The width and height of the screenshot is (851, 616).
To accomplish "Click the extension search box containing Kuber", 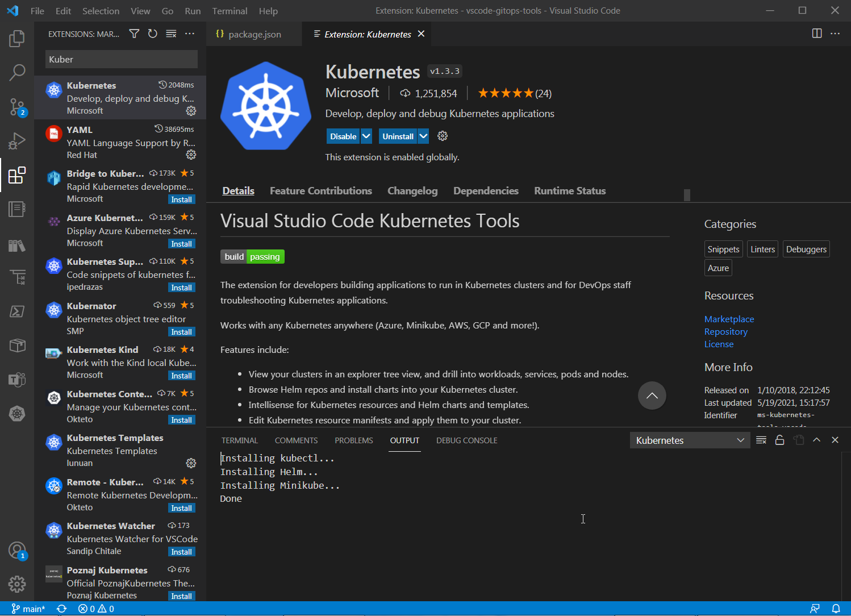I will click(x=120, y=59).
